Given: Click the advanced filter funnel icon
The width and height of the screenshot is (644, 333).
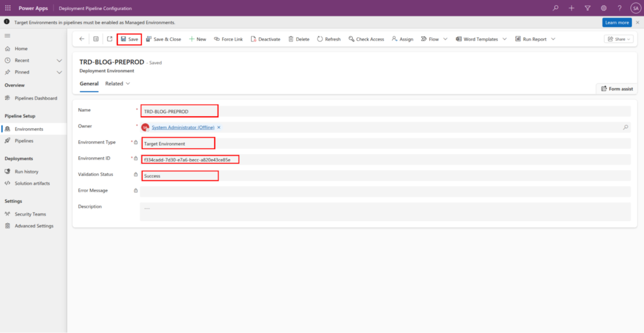Looking at the screenshot, I should tap(587, 8).
